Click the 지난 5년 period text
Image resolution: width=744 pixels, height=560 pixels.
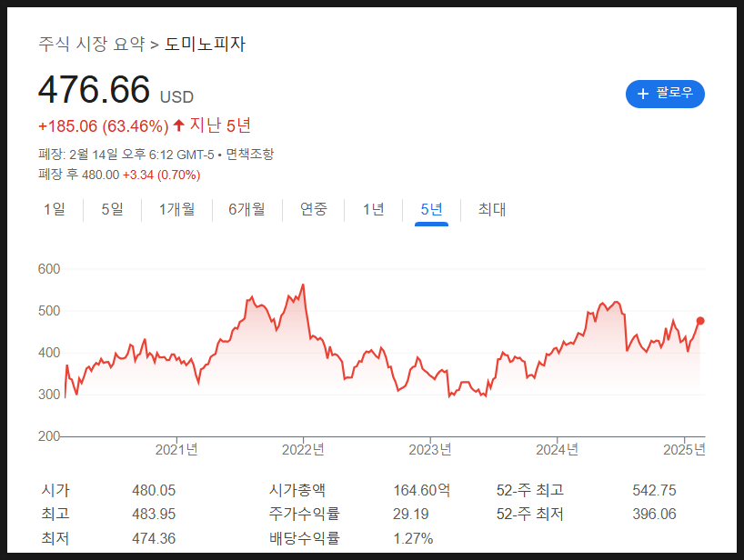220,125
